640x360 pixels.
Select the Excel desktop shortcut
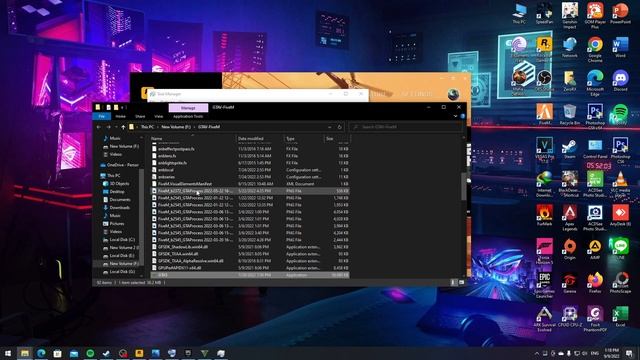620,316
